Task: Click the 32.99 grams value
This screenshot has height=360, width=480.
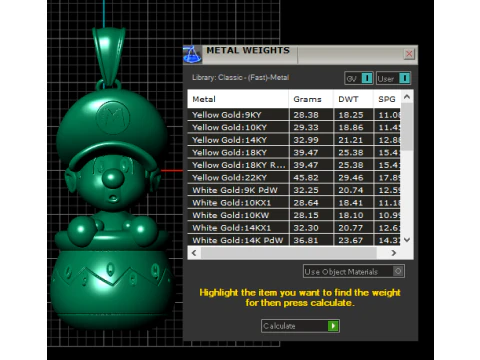Action: [306, 140]
